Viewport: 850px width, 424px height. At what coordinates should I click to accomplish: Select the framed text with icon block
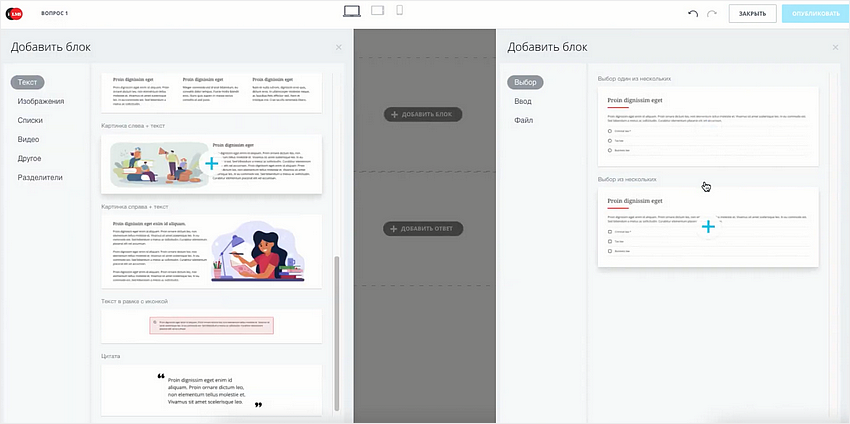pyautogui.click(x=211, y=326)
